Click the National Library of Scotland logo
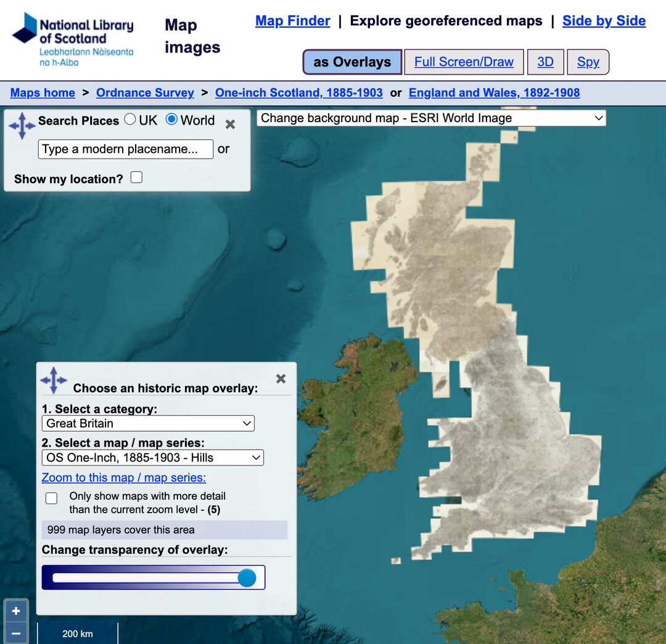This screenshot has height=644, width=666. click(x=73, y=39)
